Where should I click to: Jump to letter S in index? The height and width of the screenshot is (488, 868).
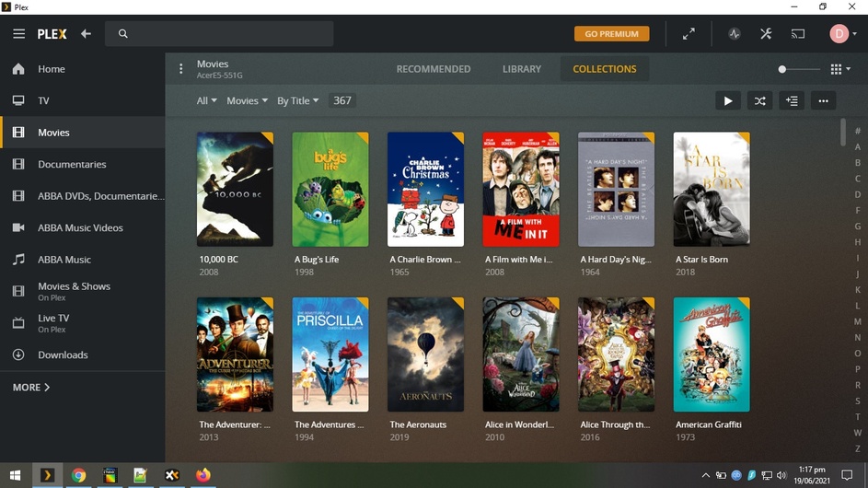(x=858, y=401)
